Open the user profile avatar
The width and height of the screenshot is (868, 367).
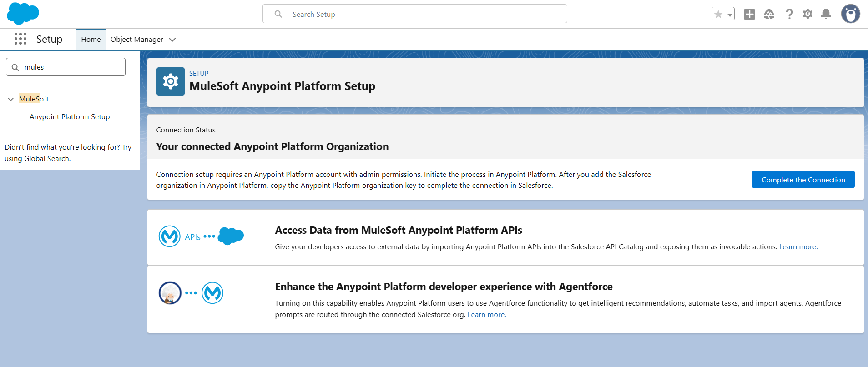(850, 14)
